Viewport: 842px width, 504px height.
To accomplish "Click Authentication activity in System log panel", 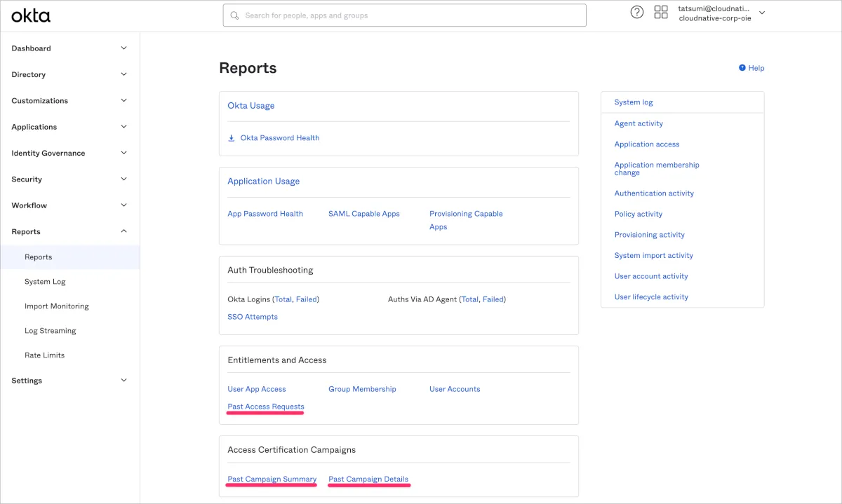I will [654, 193].
